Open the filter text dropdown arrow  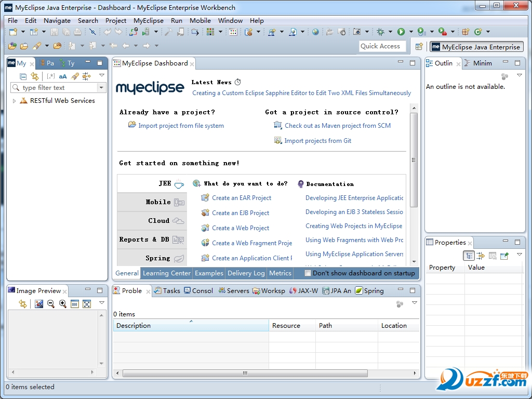(x=101, y=88)
